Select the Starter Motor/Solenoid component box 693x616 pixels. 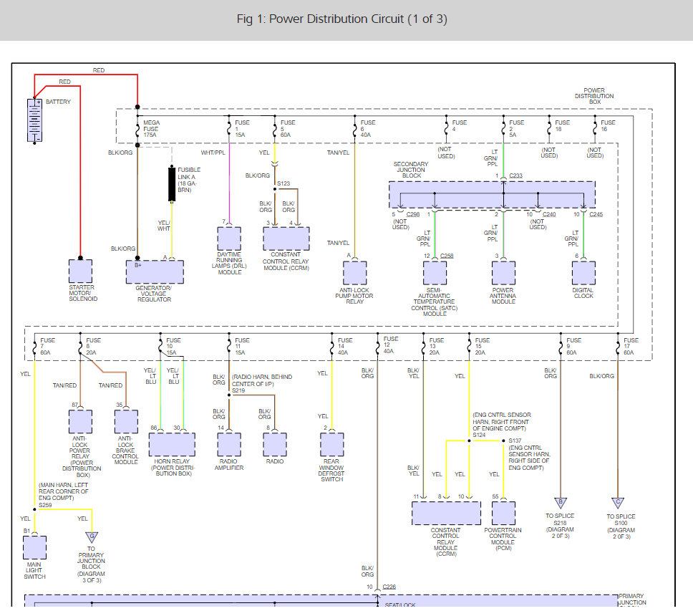80,271
